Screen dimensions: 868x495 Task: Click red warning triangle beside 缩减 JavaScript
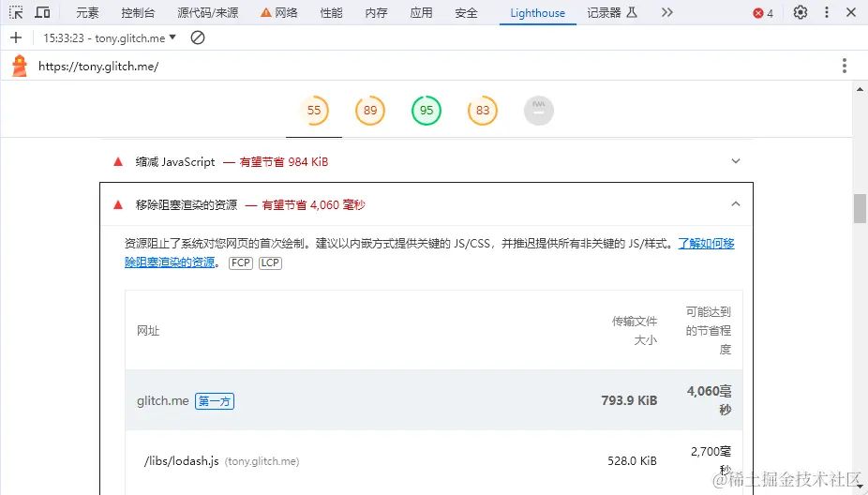(118, 161)
